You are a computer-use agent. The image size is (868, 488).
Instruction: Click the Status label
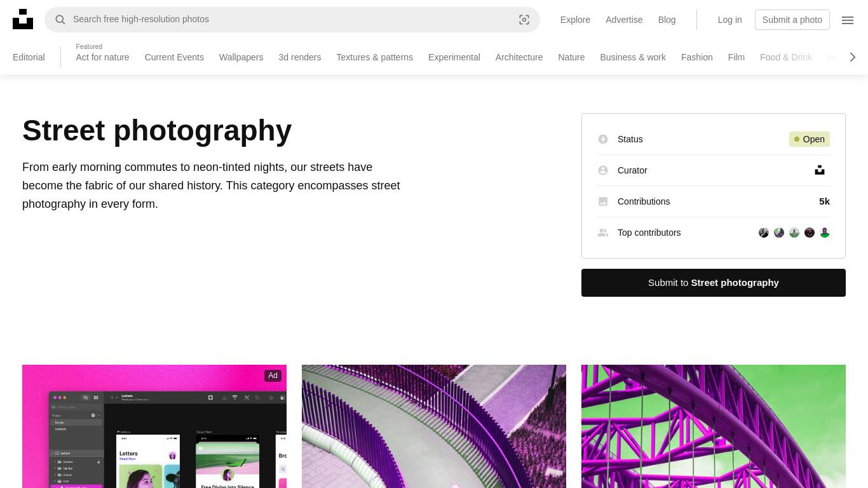[630, 139]
